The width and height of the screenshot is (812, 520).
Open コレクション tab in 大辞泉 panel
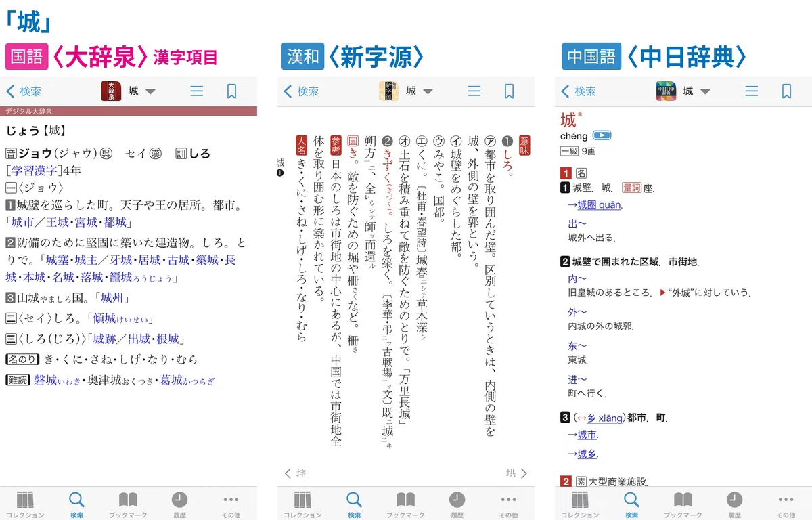25,504
